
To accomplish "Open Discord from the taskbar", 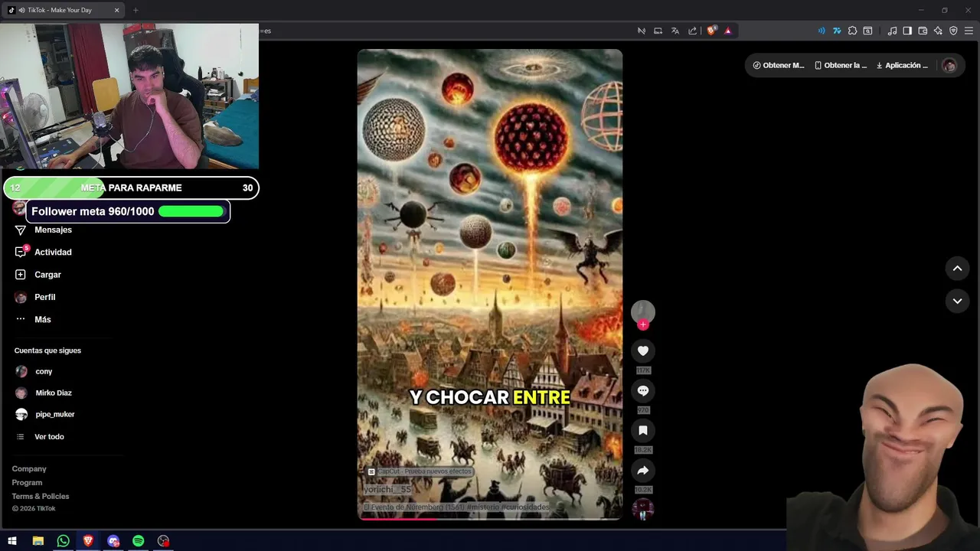I will [x=113, y=541].
